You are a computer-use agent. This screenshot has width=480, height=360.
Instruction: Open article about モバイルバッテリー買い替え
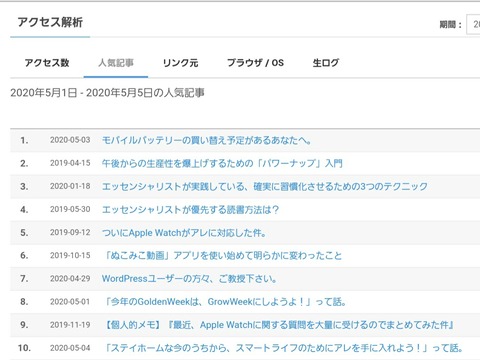tap(207, 140)
